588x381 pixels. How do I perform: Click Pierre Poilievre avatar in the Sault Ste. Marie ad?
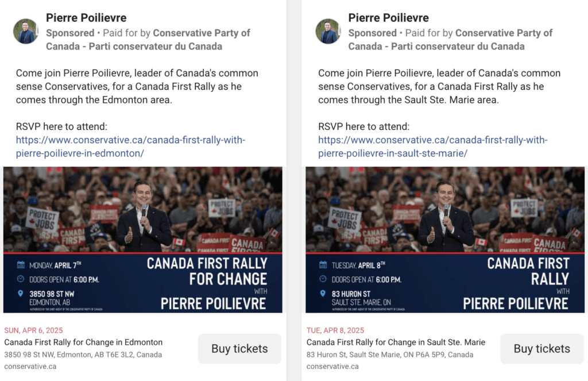(x=328, y=32)
